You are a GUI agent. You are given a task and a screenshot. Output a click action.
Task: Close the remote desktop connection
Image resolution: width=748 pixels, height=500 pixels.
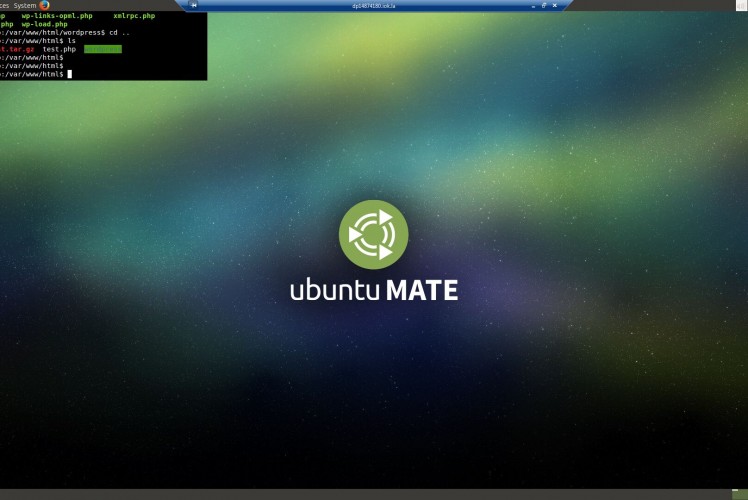pyautogui.click(x=555, y=5)
